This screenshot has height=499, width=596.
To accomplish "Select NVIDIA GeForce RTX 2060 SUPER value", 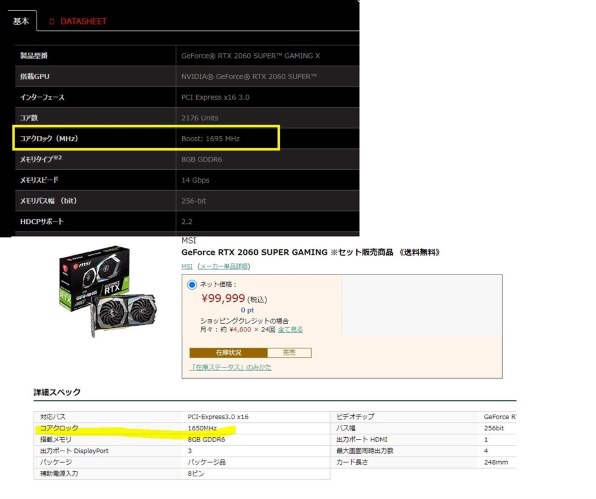I will point(249,76).
